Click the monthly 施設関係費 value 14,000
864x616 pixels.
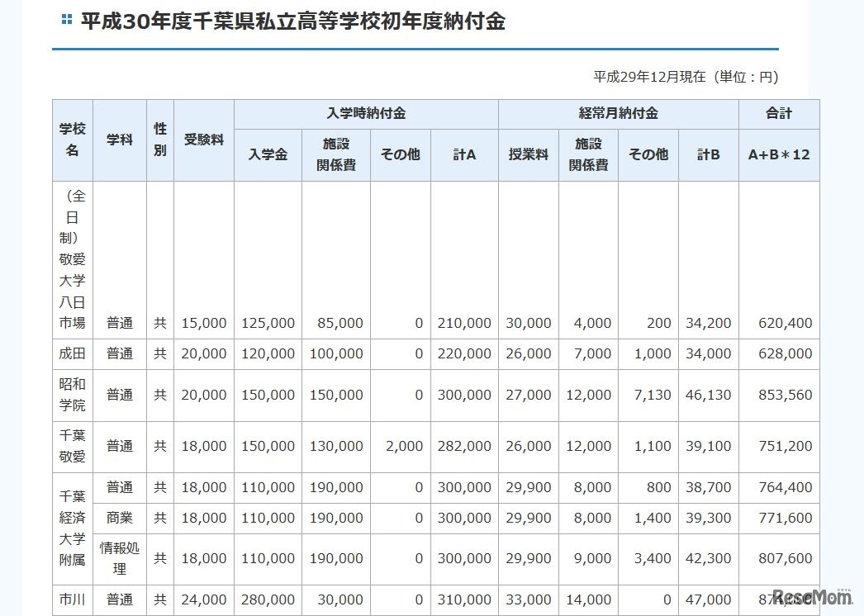(588, 599)
